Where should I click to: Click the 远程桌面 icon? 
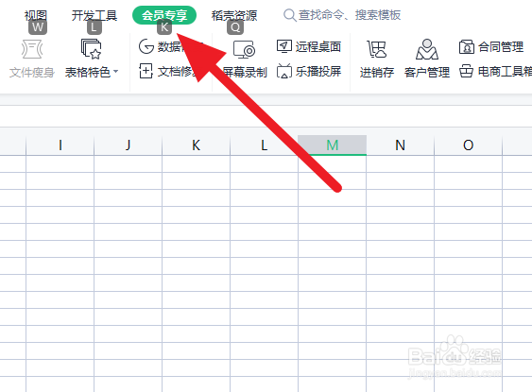pyautogui.click(x=284, y=46)
